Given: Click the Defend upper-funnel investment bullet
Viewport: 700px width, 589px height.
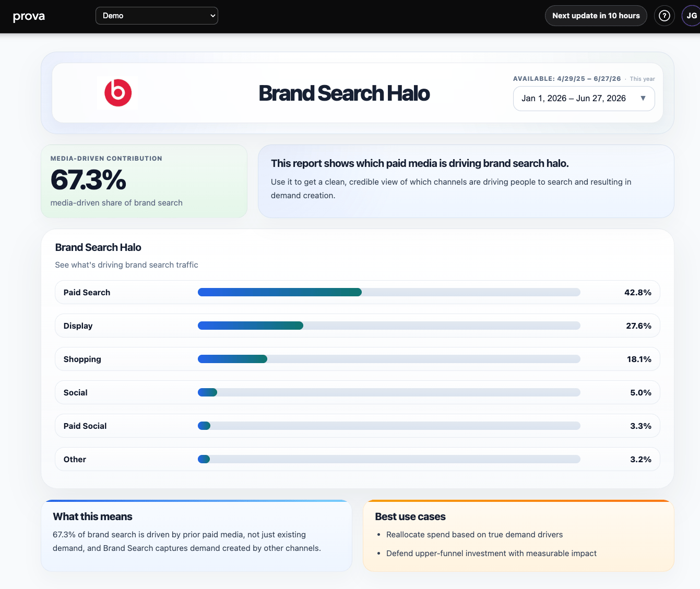Looking at the screenshot, I should click(491, 554).
